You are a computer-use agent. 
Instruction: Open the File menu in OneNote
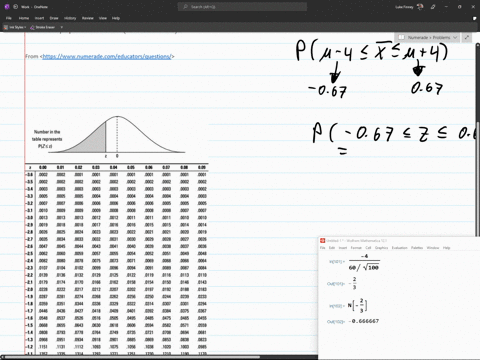(x=9, y=18)
